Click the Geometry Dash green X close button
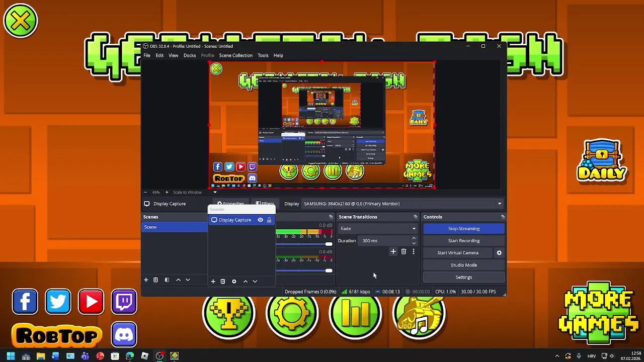The image size is (644, 362). coord(20,21)
